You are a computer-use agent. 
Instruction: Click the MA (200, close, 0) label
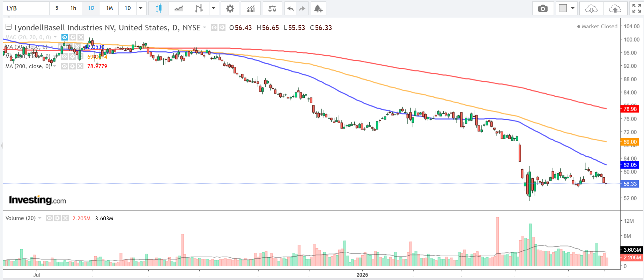(28, 66)
